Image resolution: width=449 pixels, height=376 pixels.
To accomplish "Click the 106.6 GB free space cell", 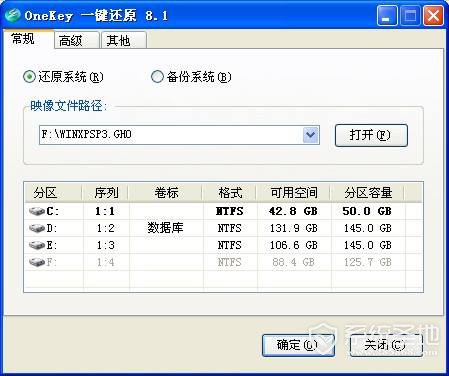I will (x=293, y=245).
